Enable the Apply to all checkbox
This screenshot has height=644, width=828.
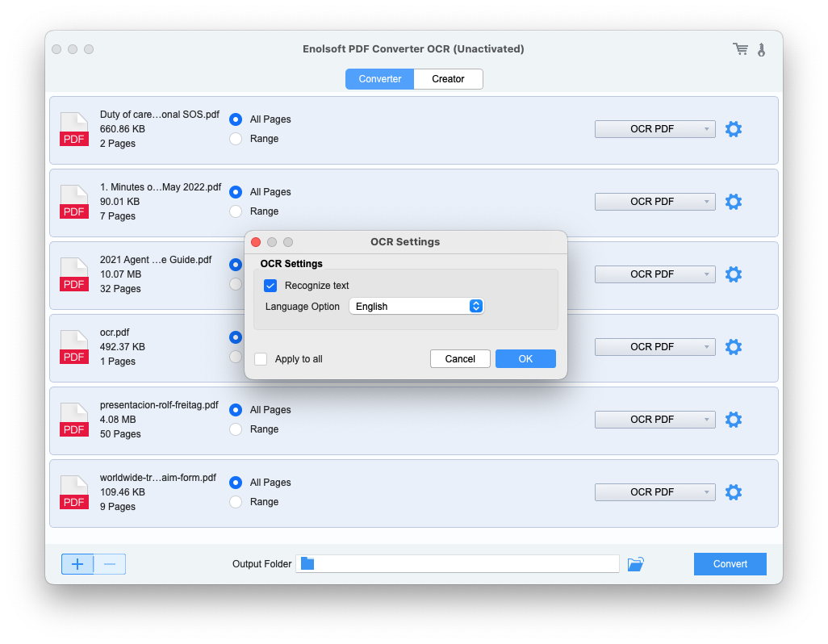pos(261,359)
